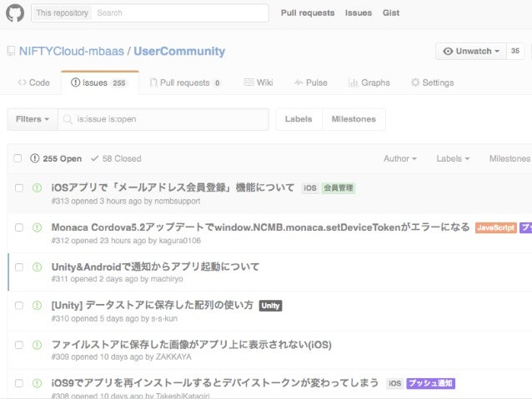
Task: Click checkmark icon beside 58 Closed
Action: (95, 158)
